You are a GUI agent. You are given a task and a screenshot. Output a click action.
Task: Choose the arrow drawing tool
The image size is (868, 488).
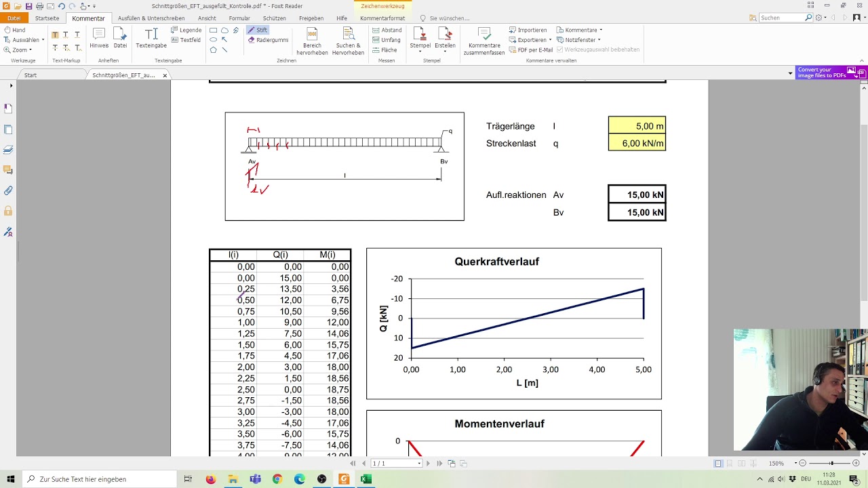(x=224, y=40)
